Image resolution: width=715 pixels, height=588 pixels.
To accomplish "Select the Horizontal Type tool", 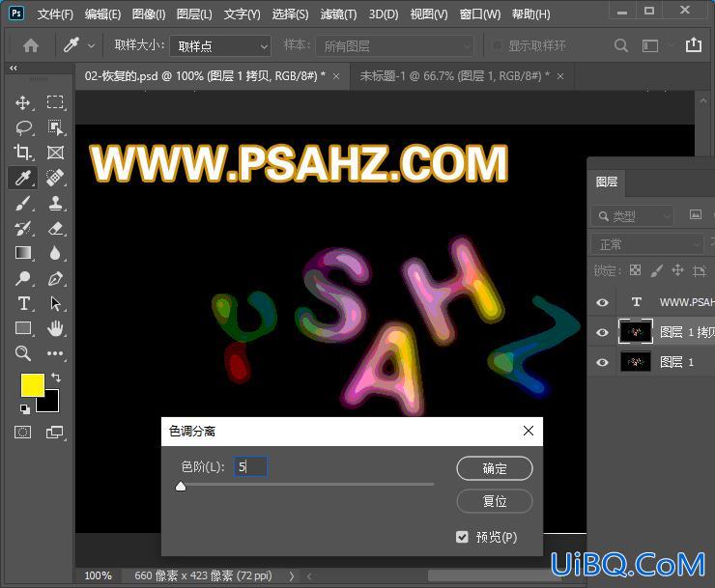I will 23,303.
